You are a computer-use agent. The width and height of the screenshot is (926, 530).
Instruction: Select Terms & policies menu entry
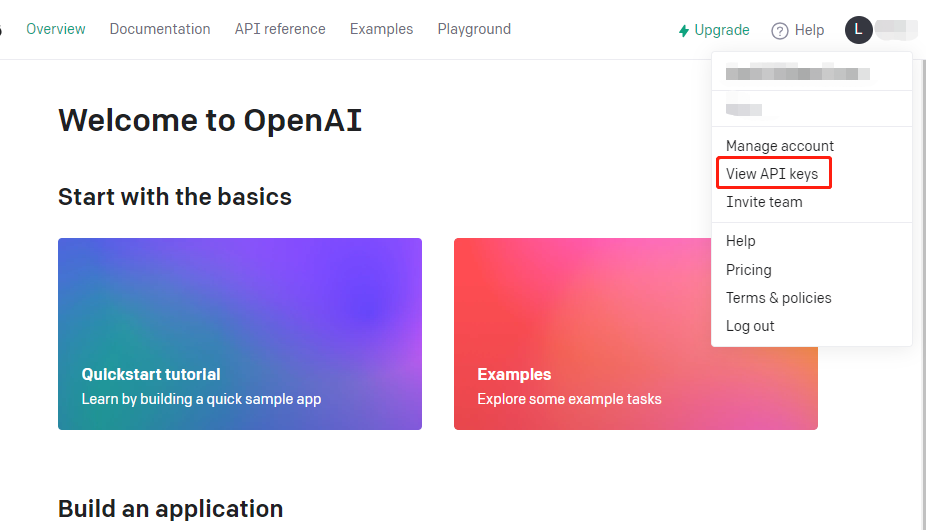pos(778,298)
